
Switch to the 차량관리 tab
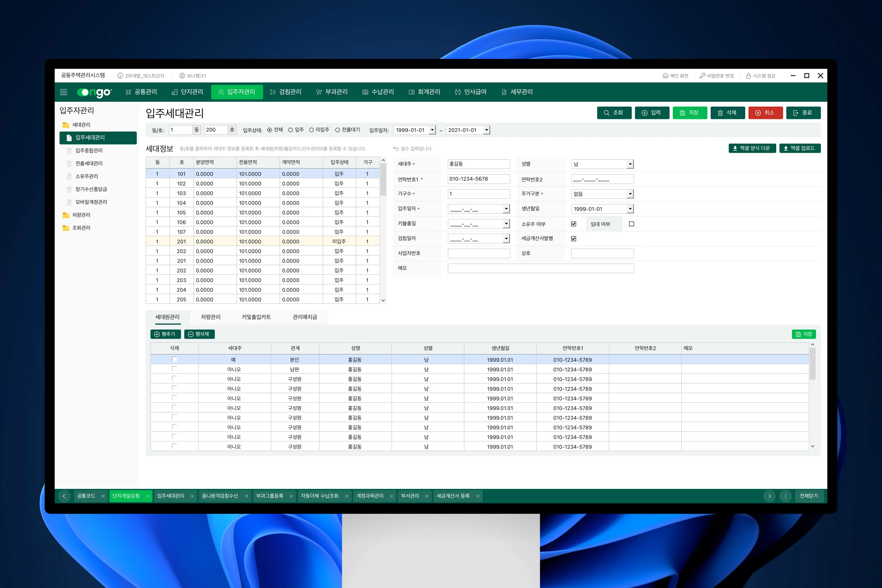pos(211,317)
